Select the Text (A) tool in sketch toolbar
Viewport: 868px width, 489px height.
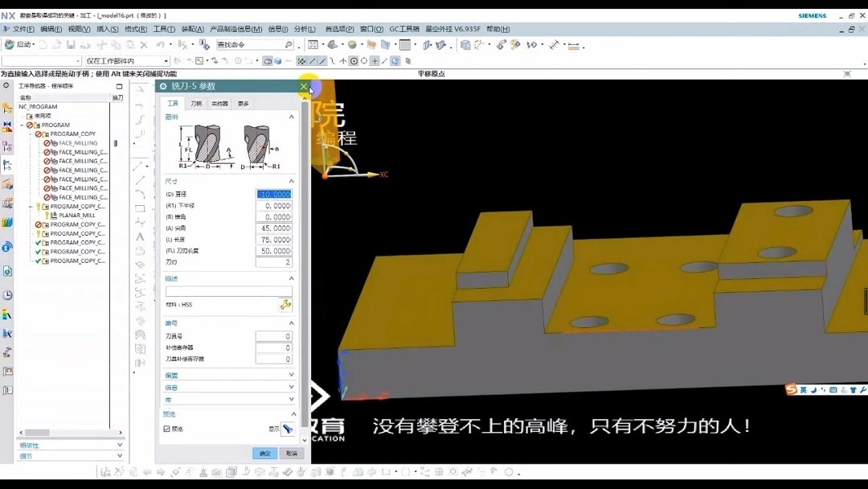pyautogui.click(x=139, y=236)
